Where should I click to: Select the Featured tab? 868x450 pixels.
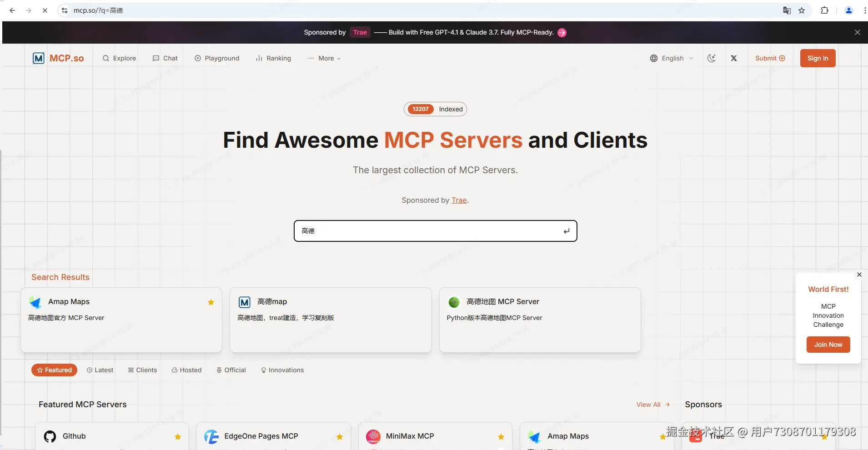[x=54, y=370]
